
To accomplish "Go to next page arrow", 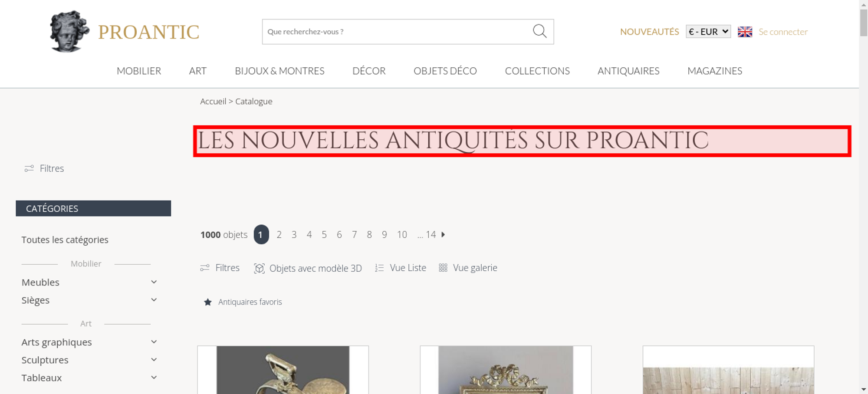I will [x=443, y=235].
